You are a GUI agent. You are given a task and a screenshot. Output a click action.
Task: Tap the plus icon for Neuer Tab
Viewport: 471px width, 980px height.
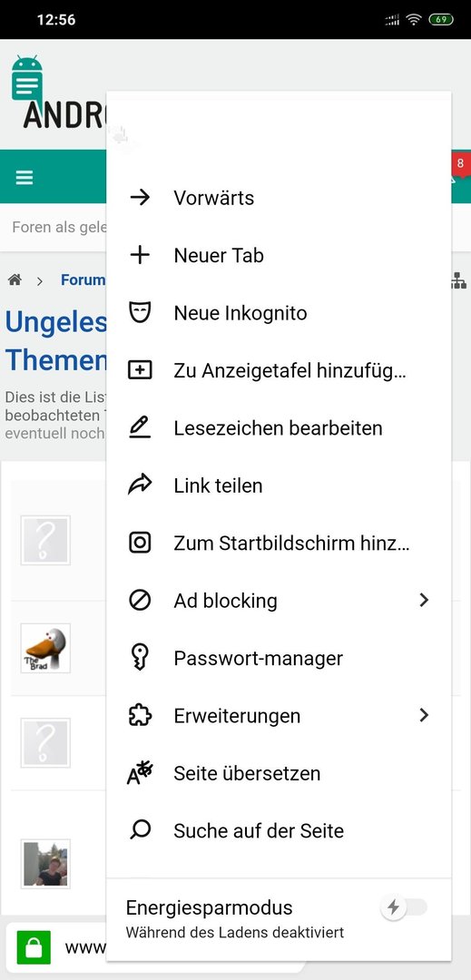140,255
